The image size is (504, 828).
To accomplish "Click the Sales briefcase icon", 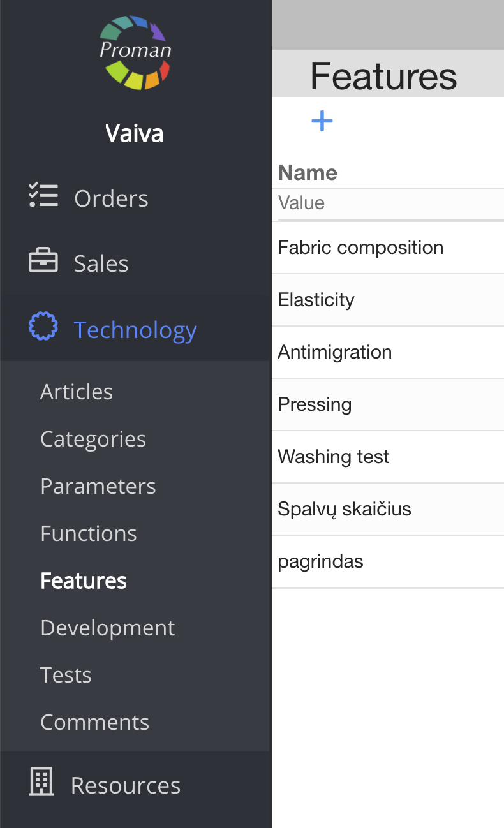I will tap(43, 262).
